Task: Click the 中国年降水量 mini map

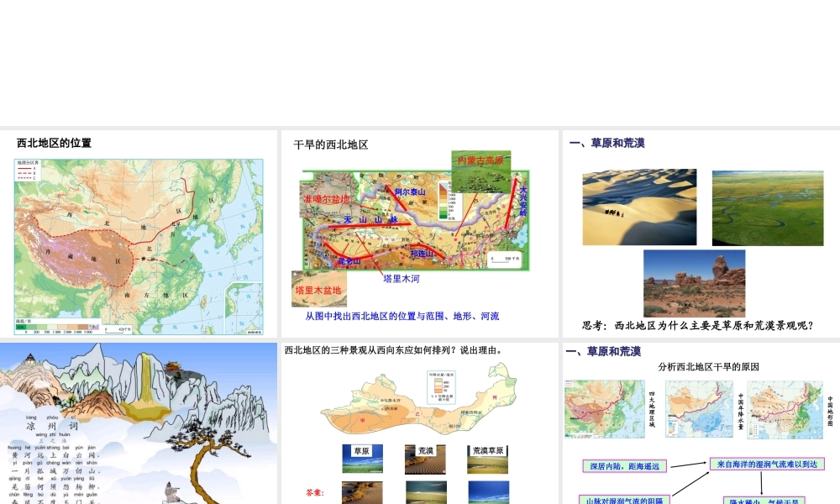Action: (x=699, y=409)
